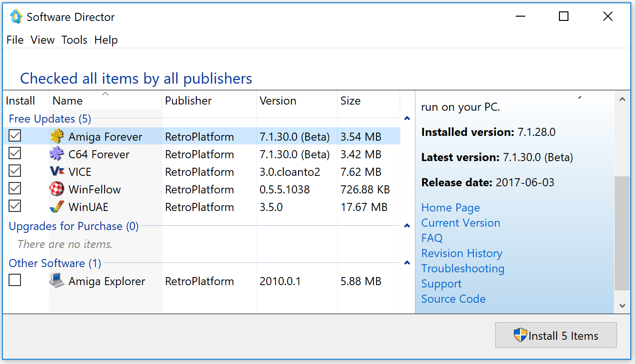Click the Latest version 7.1.30.0 (Beta) text
The height and width of the screenshot is (364, 635).
click(x=497, y=157)
